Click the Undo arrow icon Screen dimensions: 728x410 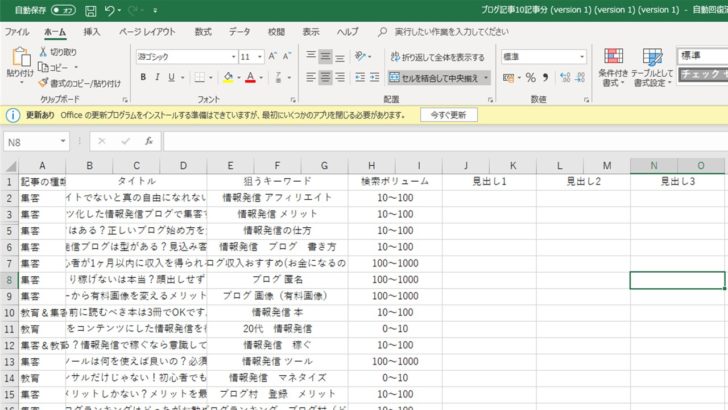click(x=110, y=10)
